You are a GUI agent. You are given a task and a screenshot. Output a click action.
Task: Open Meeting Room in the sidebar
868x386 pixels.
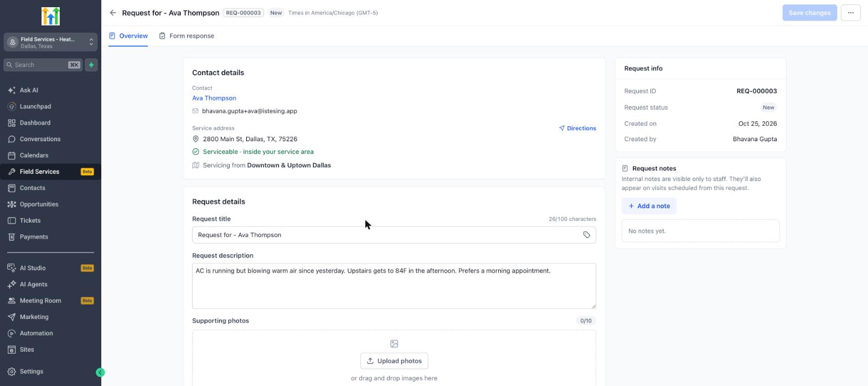pos(50,301)
